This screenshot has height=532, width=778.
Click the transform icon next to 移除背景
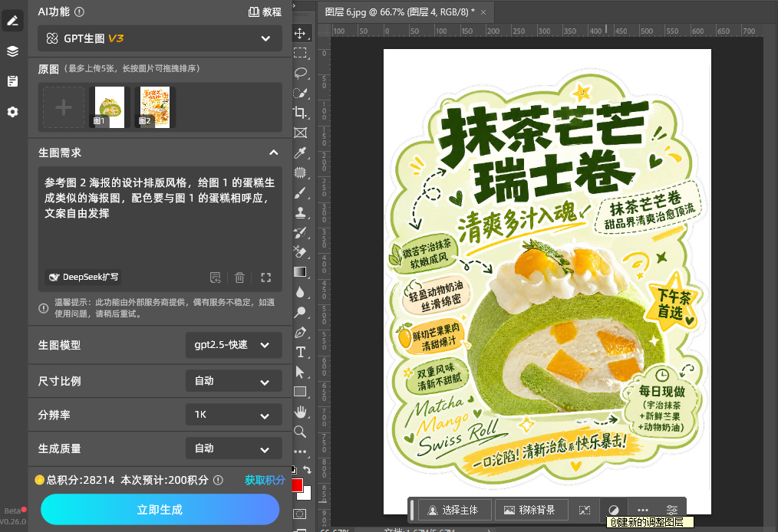(585, 510)
